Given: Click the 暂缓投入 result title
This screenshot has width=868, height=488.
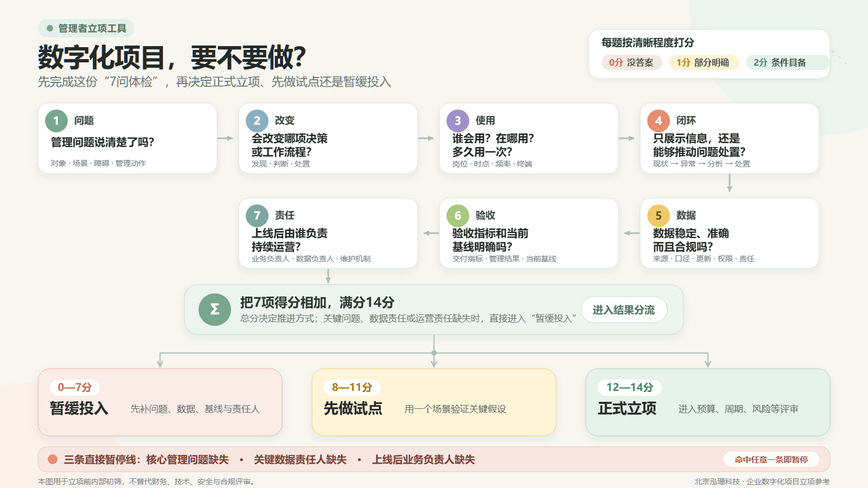Looking at the screenshot, I should click(79, 408).
